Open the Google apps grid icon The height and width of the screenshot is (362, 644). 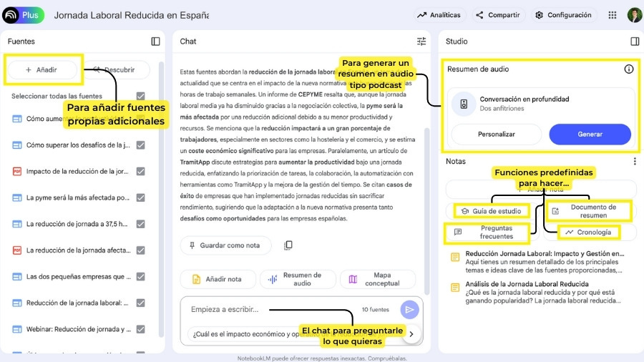(x=612, y=15)
